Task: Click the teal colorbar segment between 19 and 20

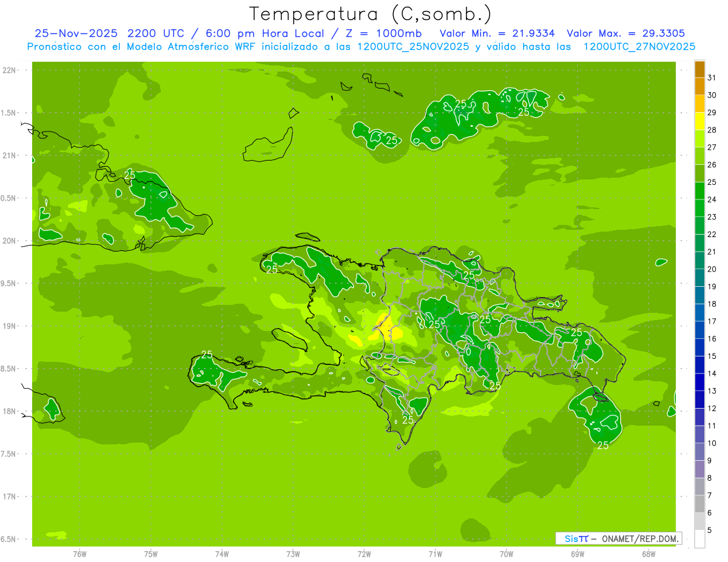Action: [699, 278]
